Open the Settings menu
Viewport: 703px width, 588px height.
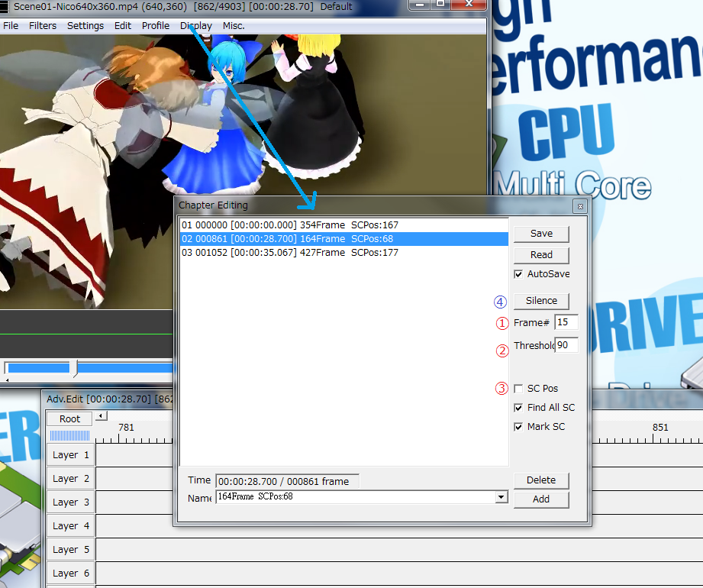pyautogui.click(x=85, y=25)
